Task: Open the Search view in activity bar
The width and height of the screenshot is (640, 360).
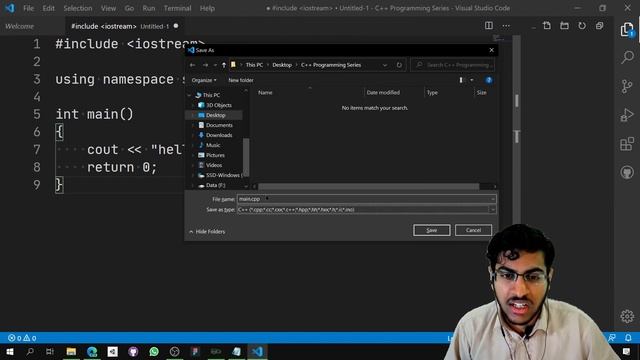Action: coord(627,57)
